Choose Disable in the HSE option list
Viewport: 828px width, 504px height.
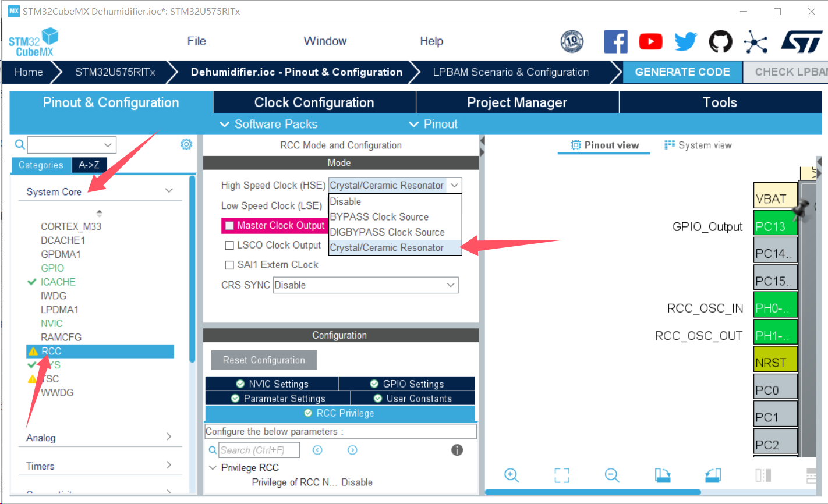point(395,201)
